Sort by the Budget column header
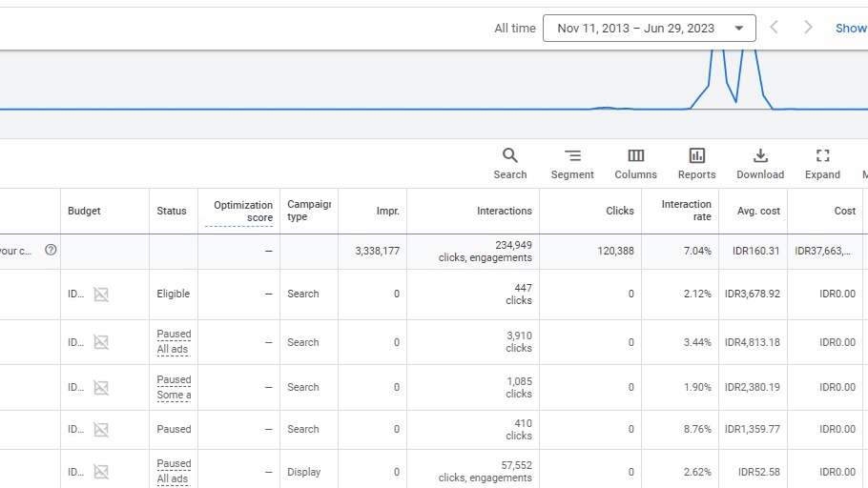Screen dimensions: 868x488 click(84, 211)
